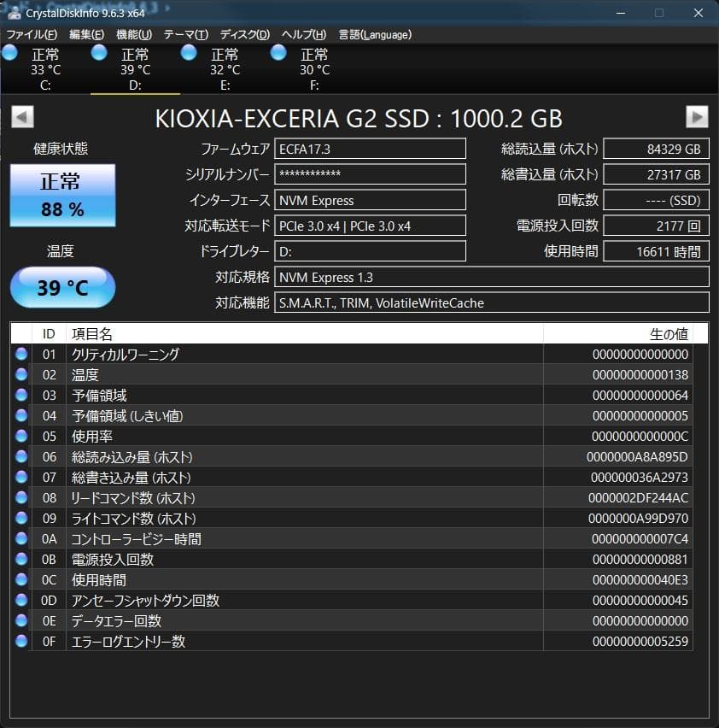Click raw value 0000002DF244AC
The image size is (719, 728).
pyautogui.click(x=638, y=497)
